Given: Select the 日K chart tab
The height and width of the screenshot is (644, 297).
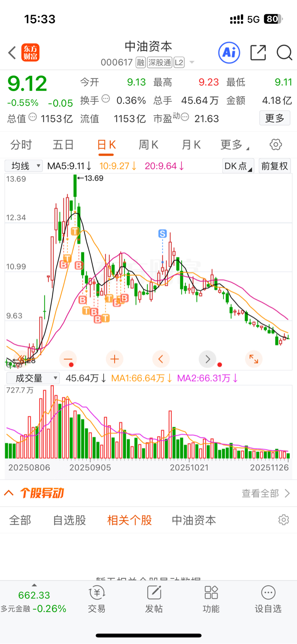Looking at the screenshot, I should coord(106,145).
